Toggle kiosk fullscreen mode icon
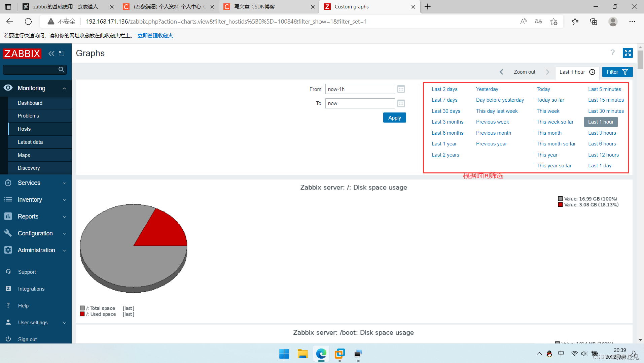 click(x=628, y=53)
